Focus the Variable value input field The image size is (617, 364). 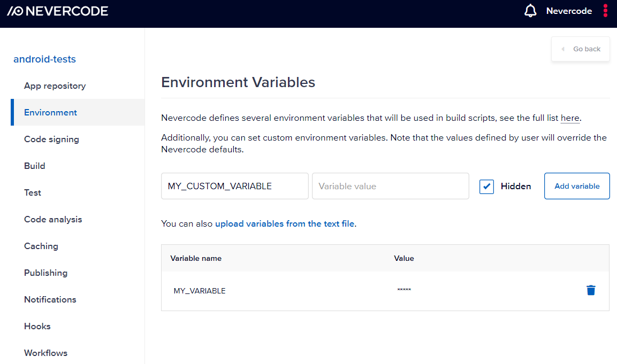(x=390, y=186)
